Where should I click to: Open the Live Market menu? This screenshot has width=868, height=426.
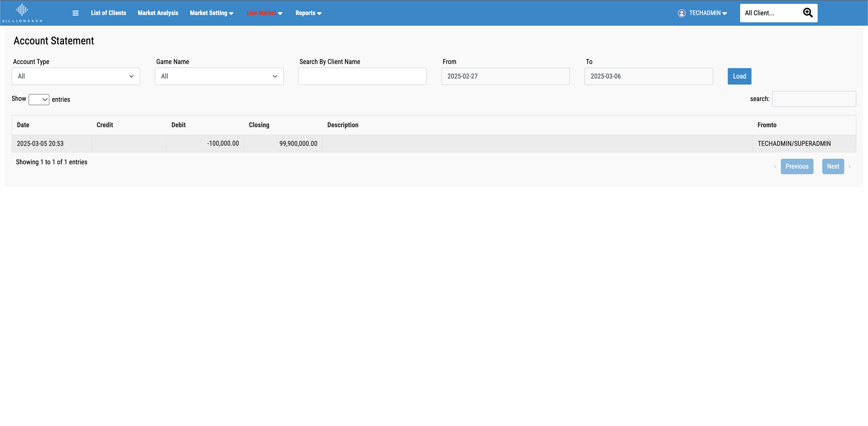click(x=264, y=13)
